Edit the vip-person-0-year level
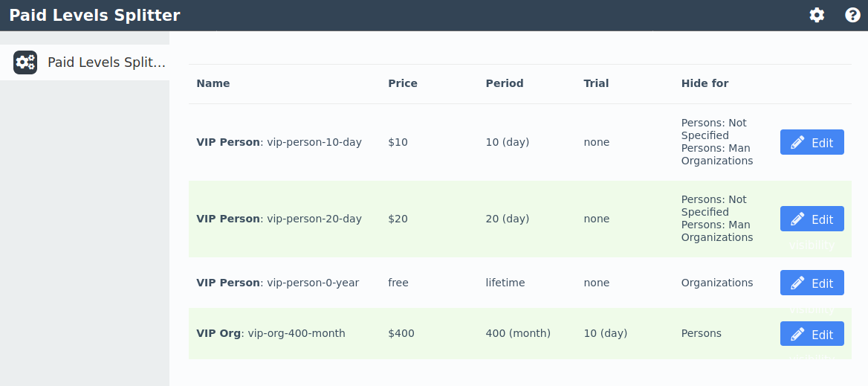 point(812,283)
